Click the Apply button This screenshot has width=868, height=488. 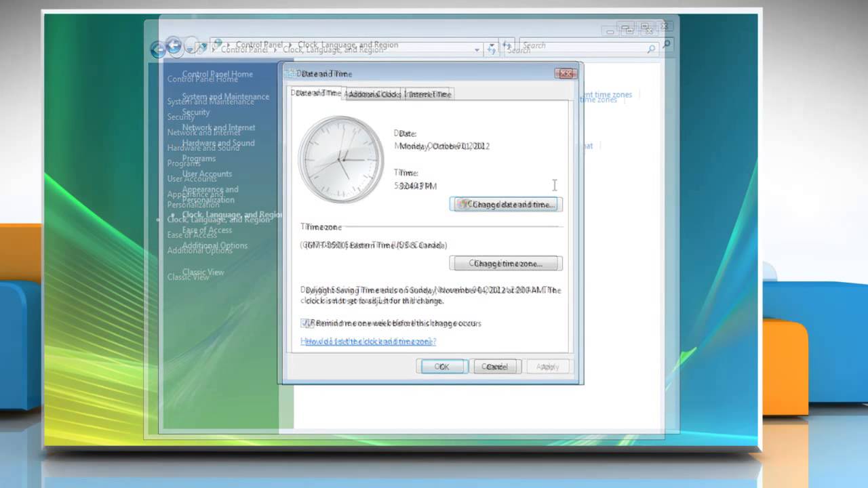pyautogui.click(x=548, y=367)
